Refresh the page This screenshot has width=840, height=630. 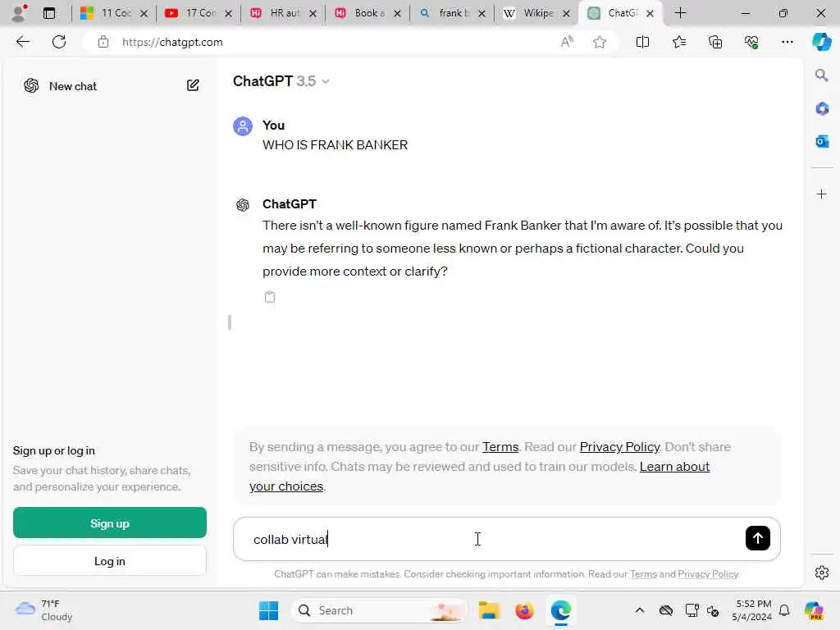pyautogui.click(x=59, y=42)
